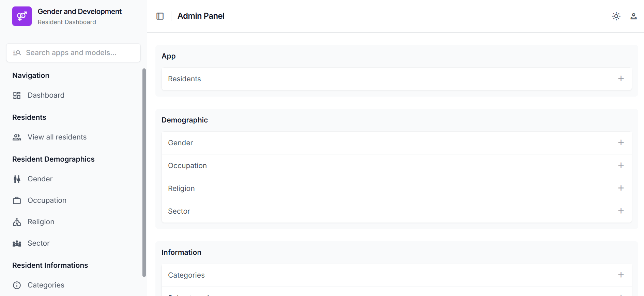The image size is (644, 296).
Task: Click the Categories info icon in sidebar
Action: tap(17, 285)
